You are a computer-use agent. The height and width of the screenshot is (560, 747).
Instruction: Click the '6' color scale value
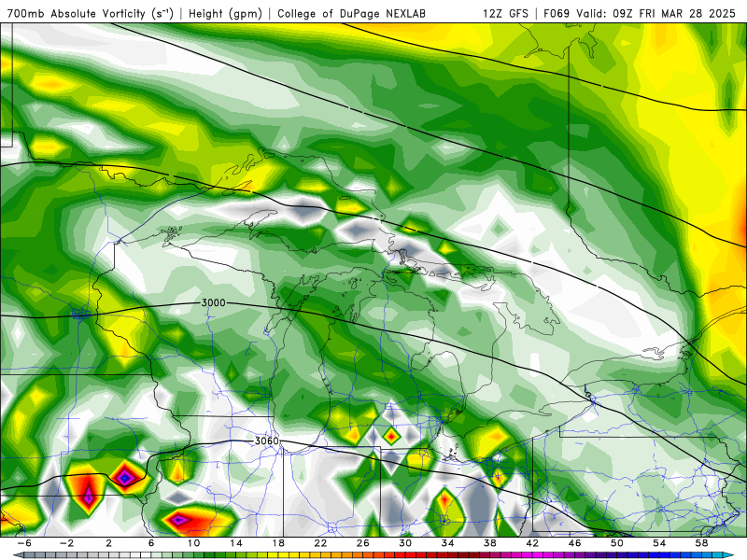pyautogui.click(x=151, y=543)
